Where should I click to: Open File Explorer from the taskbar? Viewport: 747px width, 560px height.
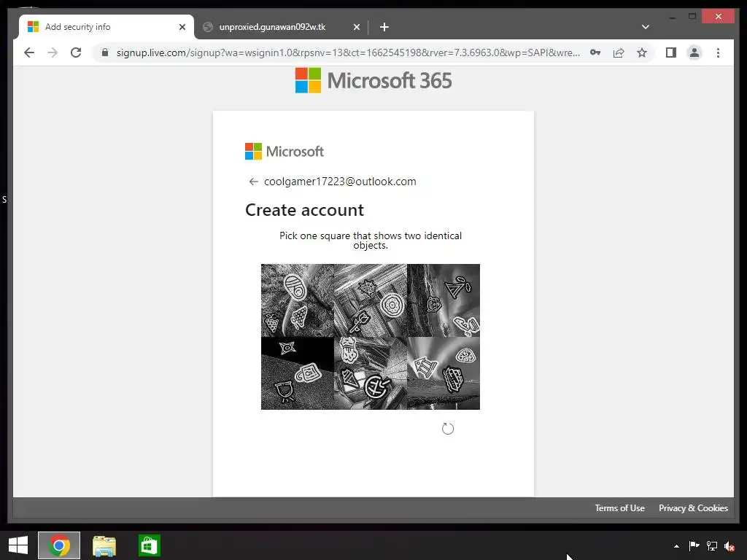click(104, 545)
